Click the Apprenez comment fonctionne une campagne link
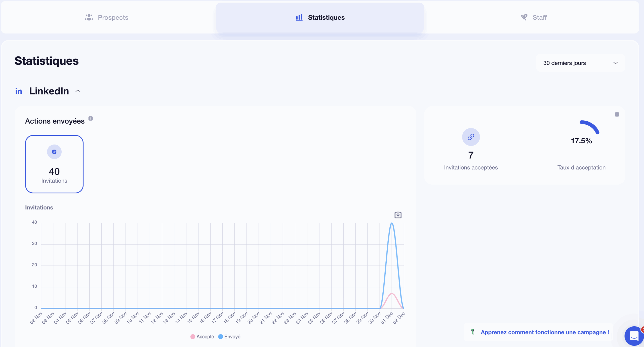 pyautogui.click(x=545, y=332)
